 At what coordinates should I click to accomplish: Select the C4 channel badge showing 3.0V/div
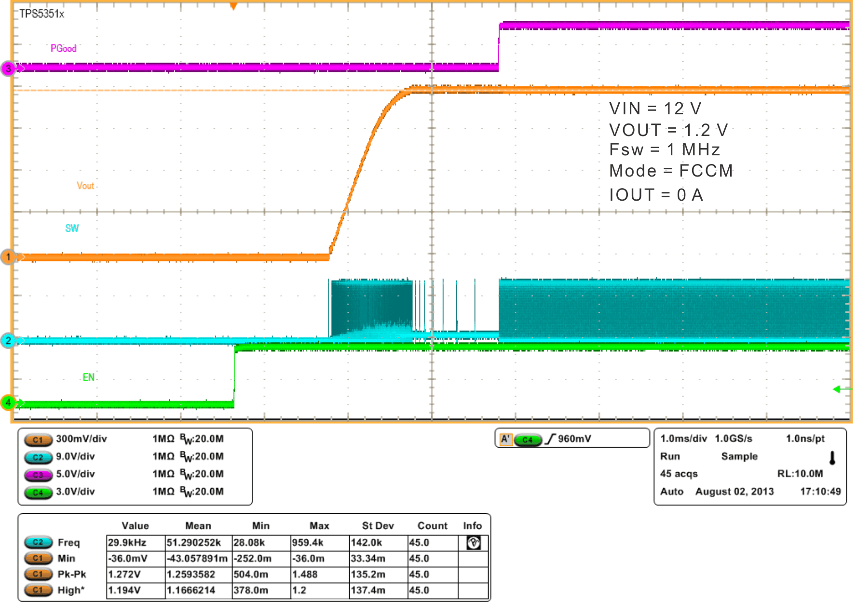tap(39, 493)
